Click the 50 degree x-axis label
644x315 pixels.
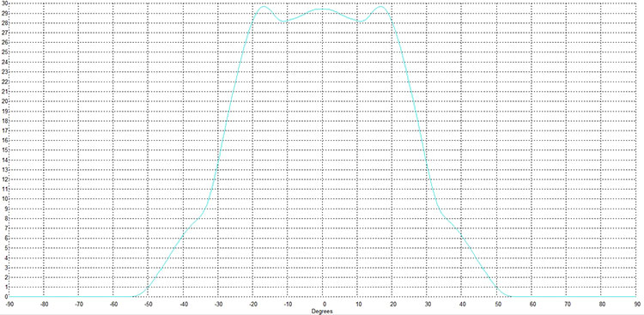tap(498, 305)
